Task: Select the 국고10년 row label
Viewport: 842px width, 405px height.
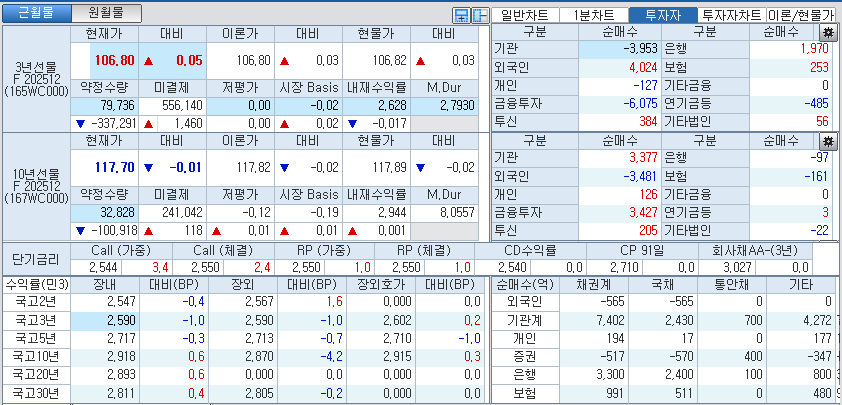Action: point(35,357)
